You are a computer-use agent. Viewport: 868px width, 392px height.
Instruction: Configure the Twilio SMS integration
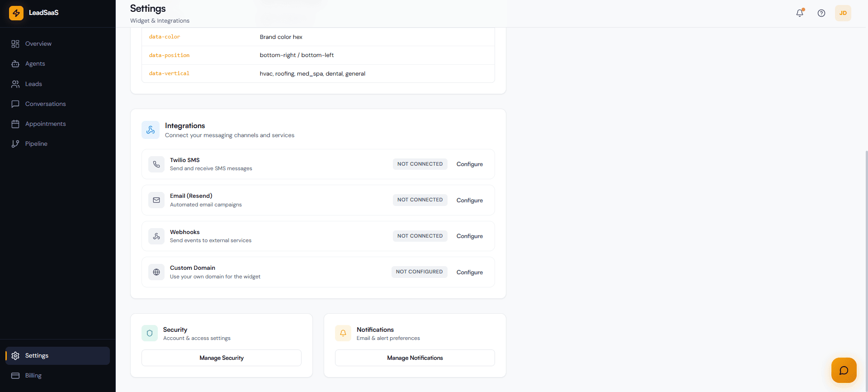470,164
